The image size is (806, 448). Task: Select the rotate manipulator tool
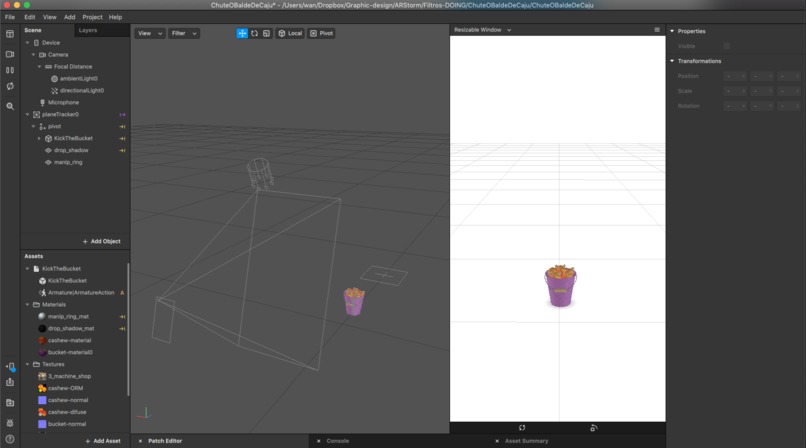254,33
